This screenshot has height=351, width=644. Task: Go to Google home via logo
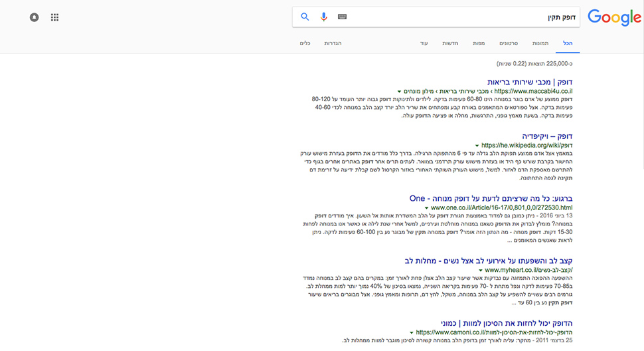[614, 18]
